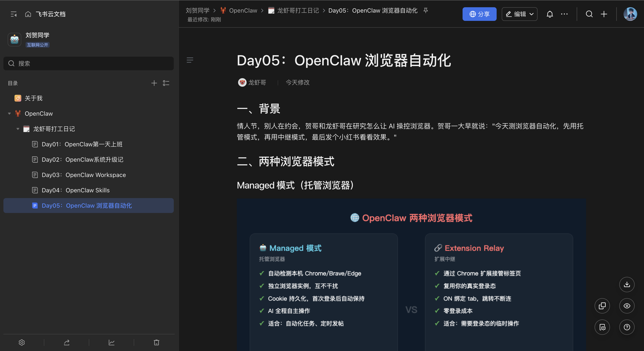The width and height of the screenshot is (644, 351).
Task: Collapse the 龙虾哥打工日记 tree node arrow
Action: pyautogui.click(x=18, y=129)
